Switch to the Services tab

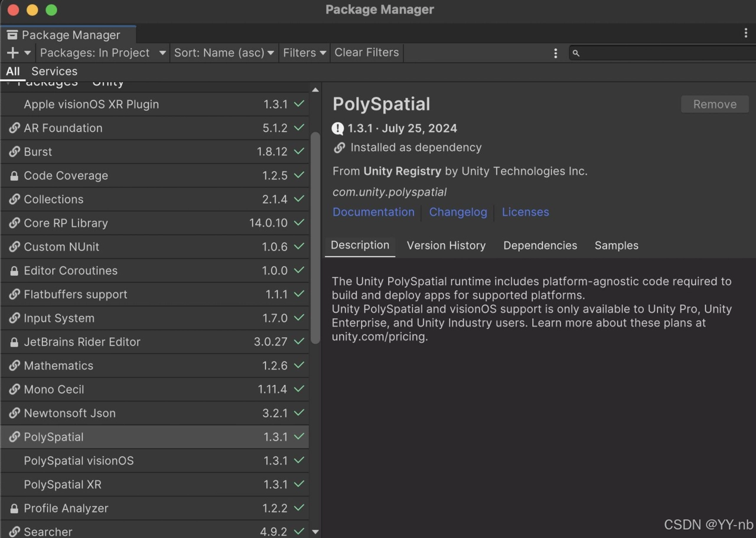click(x=54, y=71)
